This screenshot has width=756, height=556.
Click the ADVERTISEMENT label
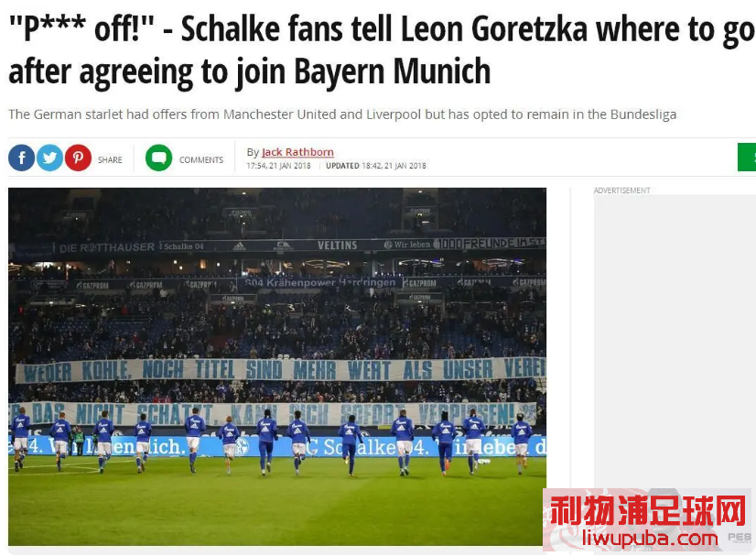click(x=622, y=191)
